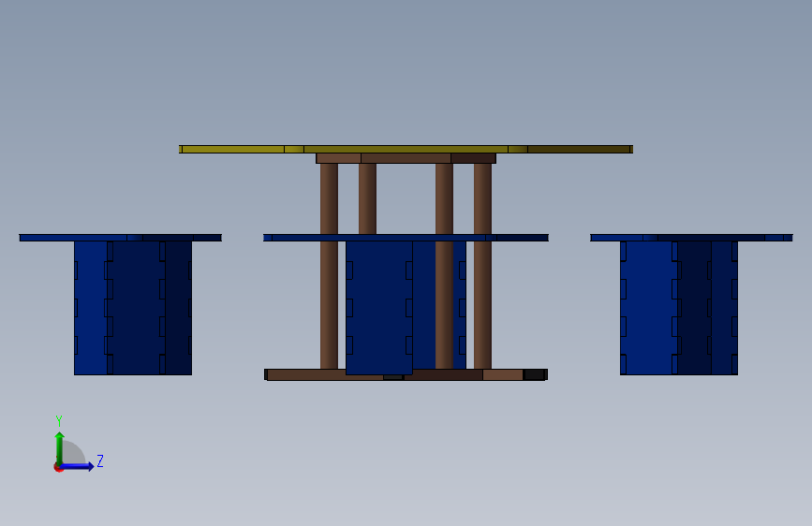Select the rightmost brown table leg

(x=482, y=266)
